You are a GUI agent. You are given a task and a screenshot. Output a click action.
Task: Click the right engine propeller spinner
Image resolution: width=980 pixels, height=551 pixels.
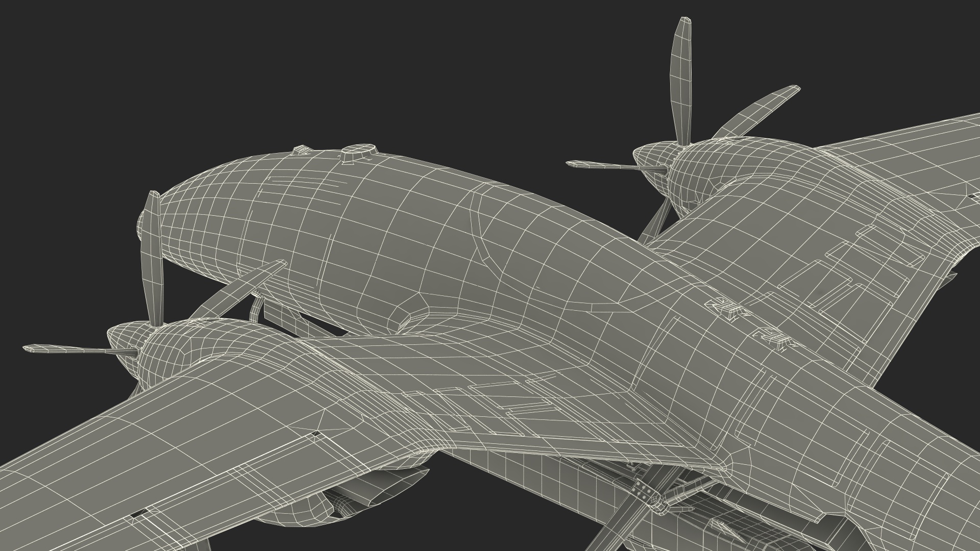[652, 155]
